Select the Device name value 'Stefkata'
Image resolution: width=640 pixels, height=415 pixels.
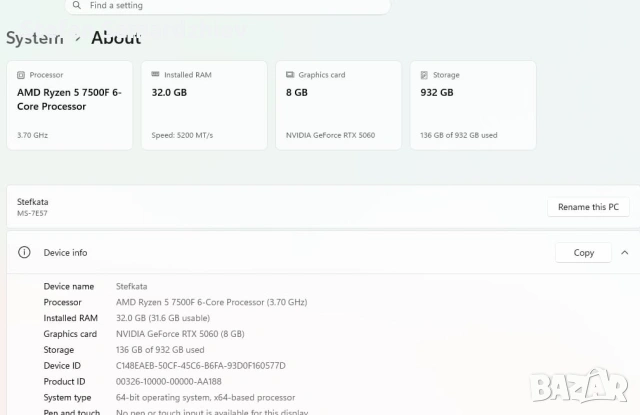coord(131,286)
